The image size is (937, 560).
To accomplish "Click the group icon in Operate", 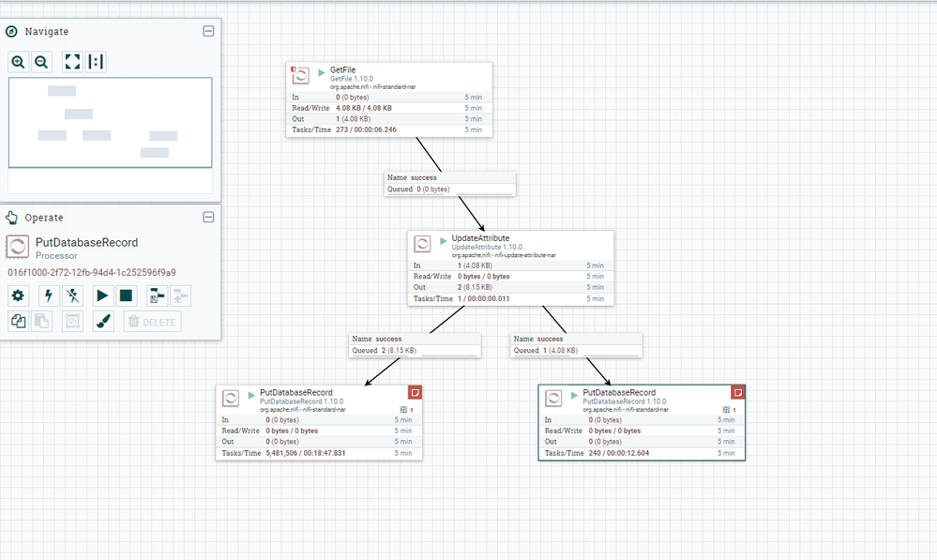I will point(73,322).
